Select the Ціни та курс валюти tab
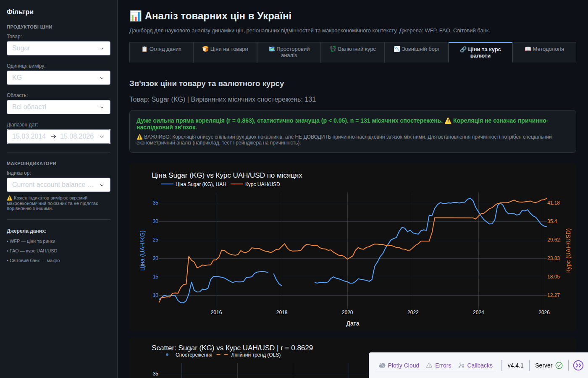Viewport: 588px width, 378px height. click(x=480, y=52)
